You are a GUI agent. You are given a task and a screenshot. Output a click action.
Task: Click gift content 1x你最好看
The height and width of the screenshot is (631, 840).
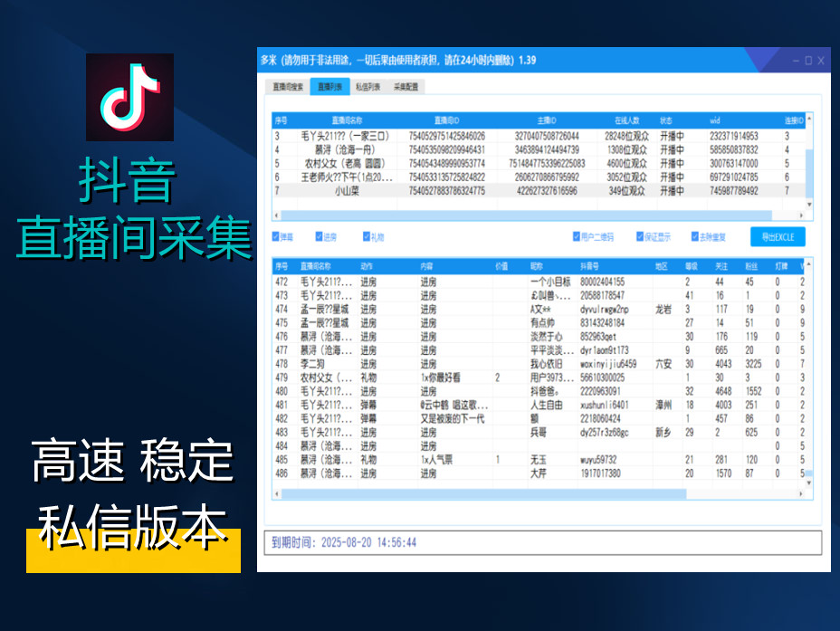(x=440, y=378)
